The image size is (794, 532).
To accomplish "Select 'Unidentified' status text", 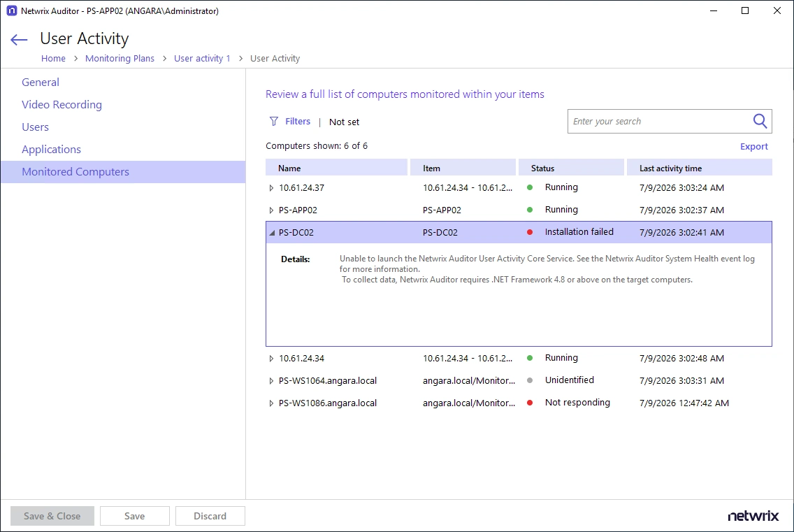I will point(569,380).
